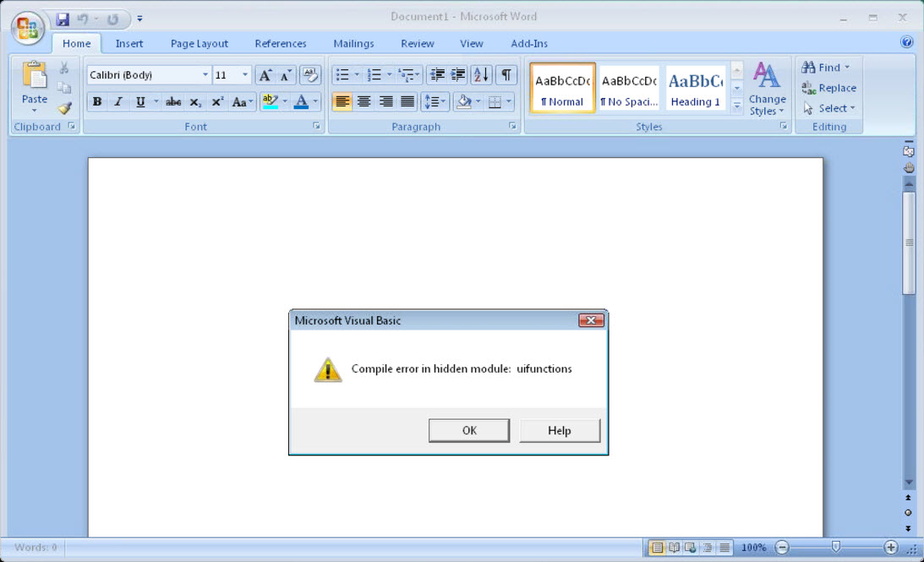
Task: Justify the paragraph text
Action: pos(407,102)
